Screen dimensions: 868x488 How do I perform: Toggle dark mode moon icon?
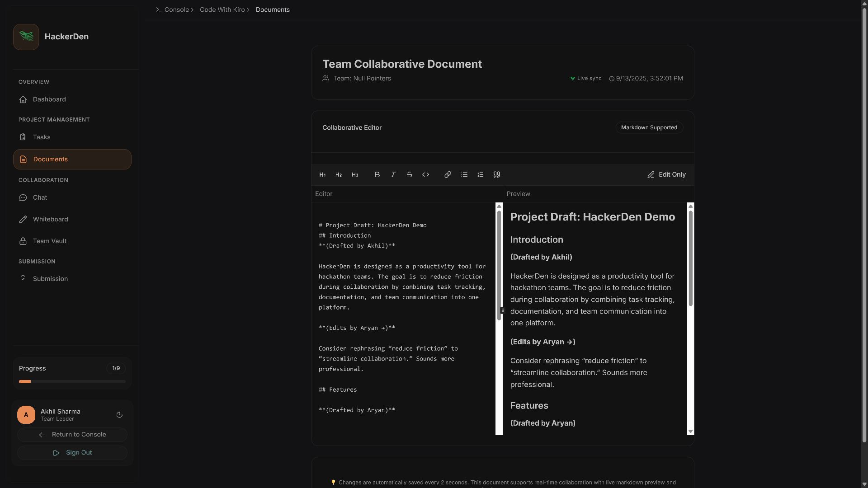119,415
